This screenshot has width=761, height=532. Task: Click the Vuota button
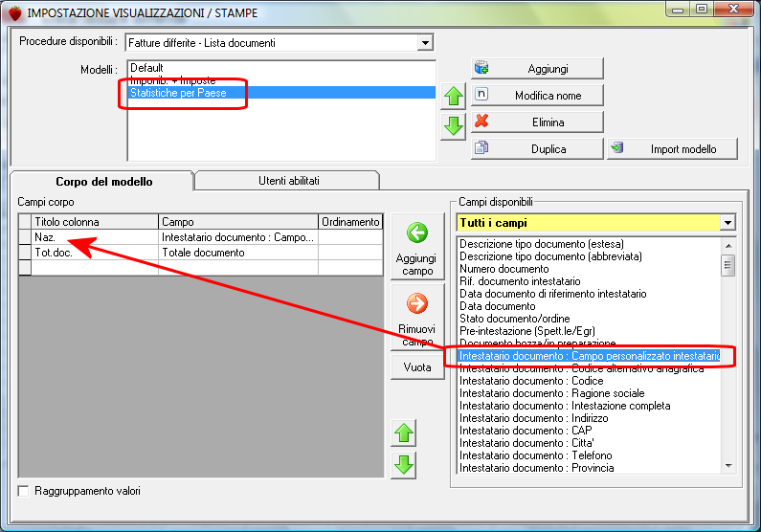[417, 367]
